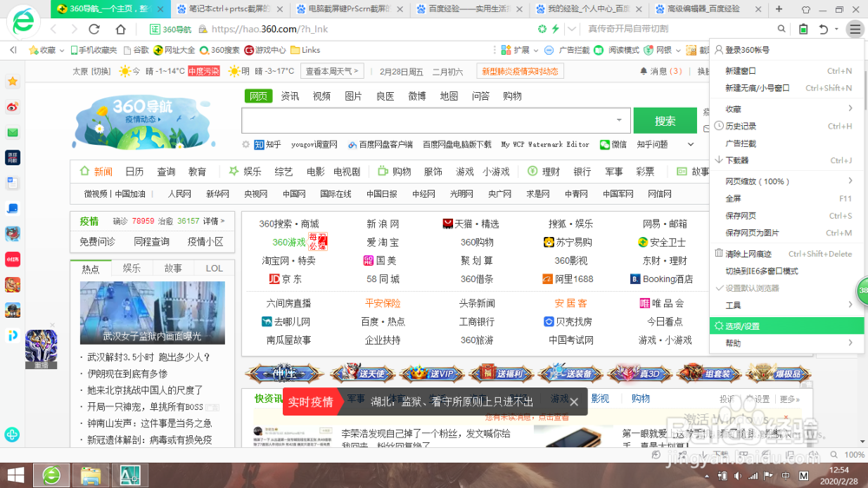The width and height of the screenshot is (868, 488).
Task: Open Windows Start button
Action: (16, 475)
